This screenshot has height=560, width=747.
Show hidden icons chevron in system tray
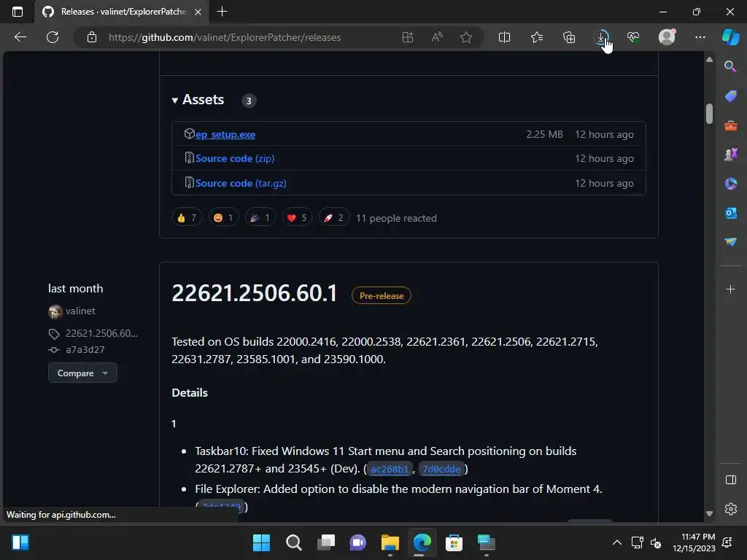coord(616,542)
